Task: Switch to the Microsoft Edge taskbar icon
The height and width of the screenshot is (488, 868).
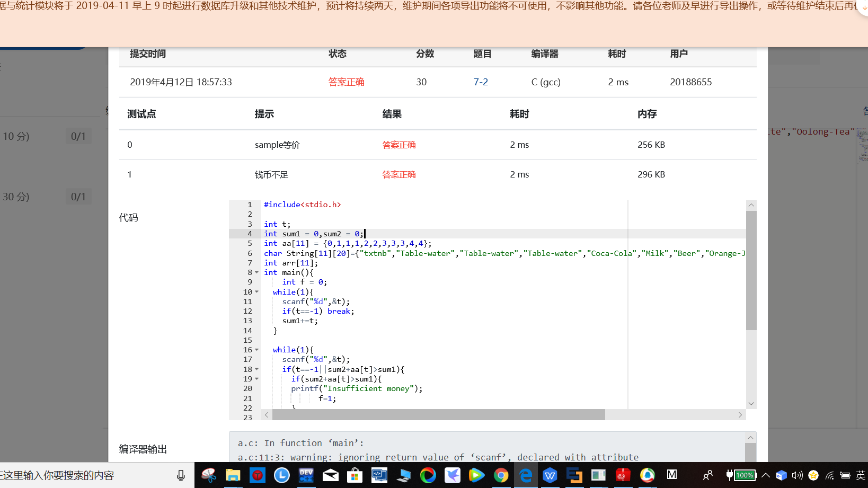Action: [526, 475]
